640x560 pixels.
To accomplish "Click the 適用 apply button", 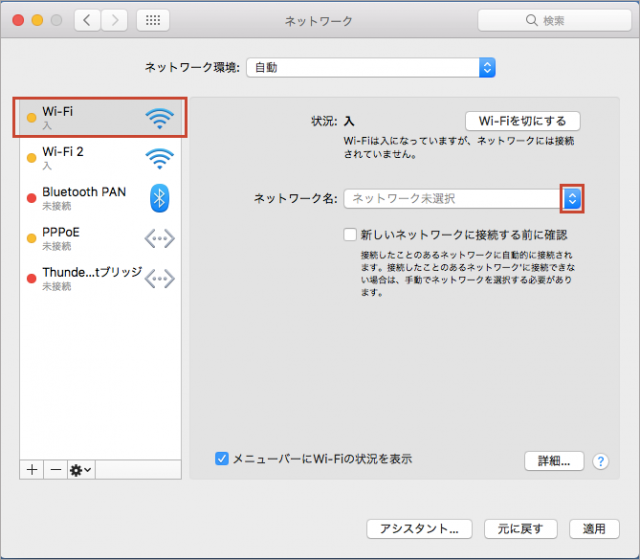I will (x=594, y=528).
